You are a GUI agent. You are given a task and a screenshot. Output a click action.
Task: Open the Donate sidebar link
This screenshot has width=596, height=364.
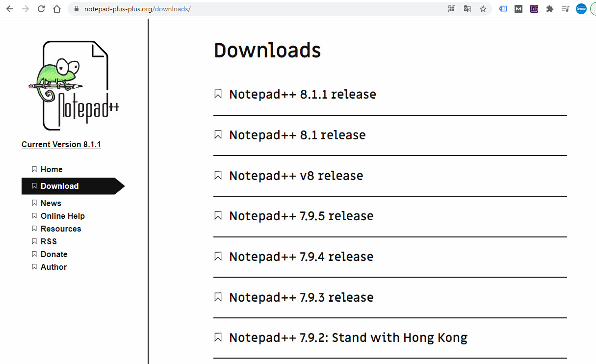click(x=54, y=254)
